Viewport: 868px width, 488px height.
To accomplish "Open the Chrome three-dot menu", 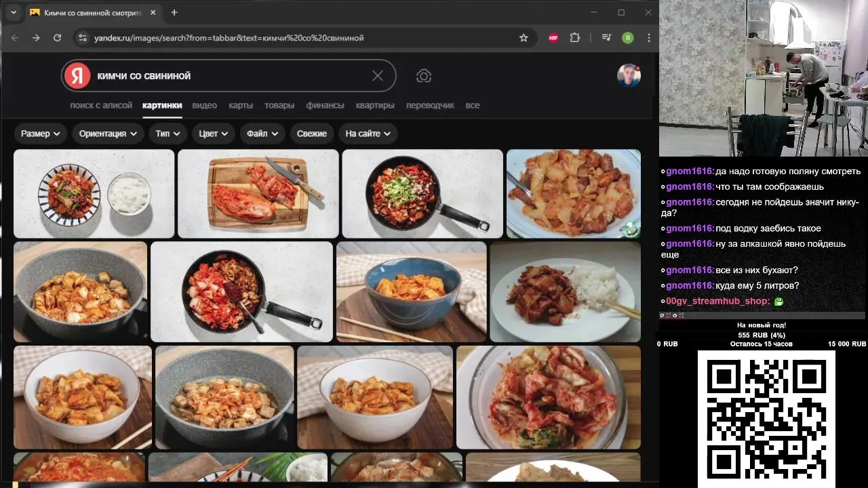I will (x=649, y=38).
